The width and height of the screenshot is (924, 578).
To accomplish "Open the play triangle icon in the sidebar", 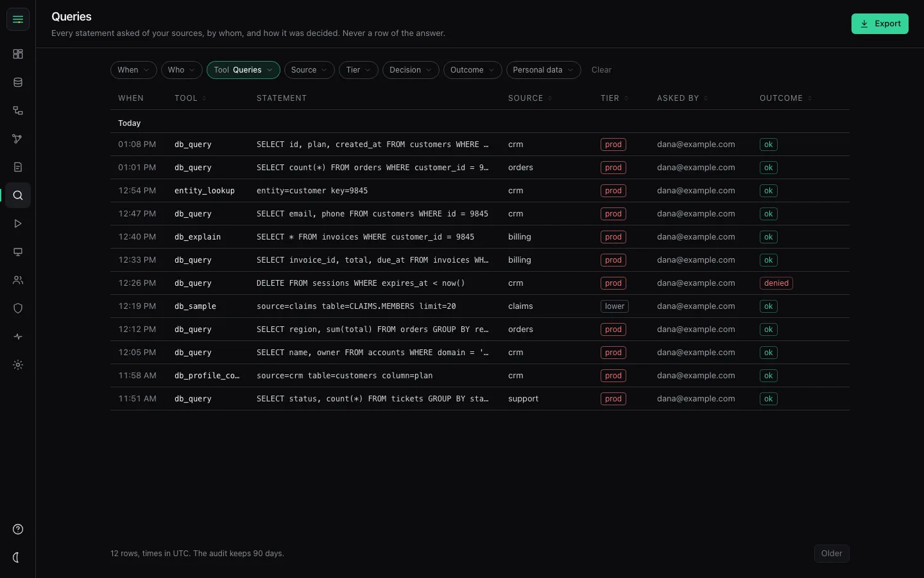I will click(18, 223).
